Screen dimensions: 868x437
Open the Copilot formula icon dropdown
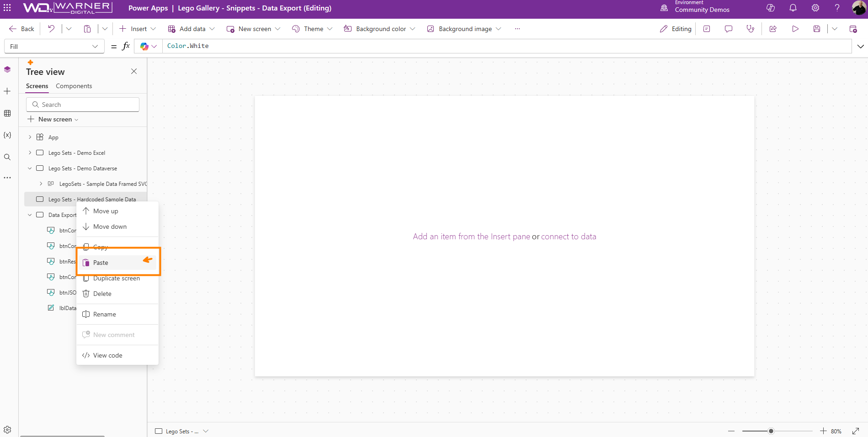(149, 46)
